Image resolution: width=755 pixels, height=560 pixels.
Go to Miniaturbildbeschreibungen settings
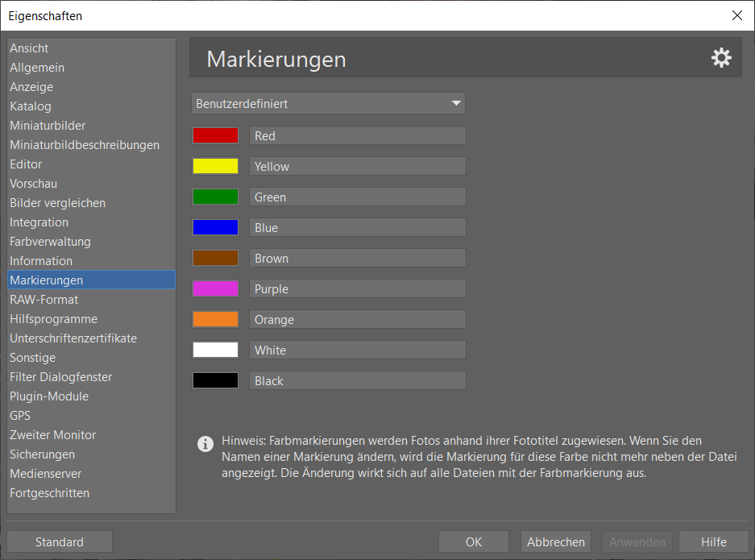click(x=92, y=144)
